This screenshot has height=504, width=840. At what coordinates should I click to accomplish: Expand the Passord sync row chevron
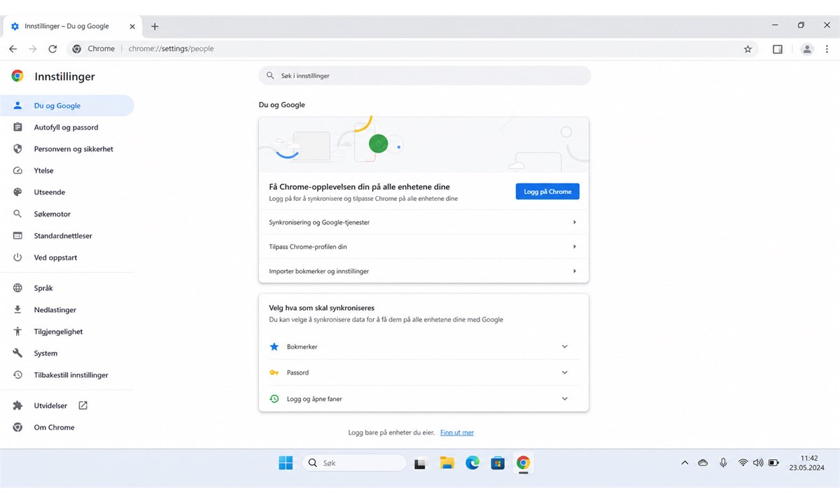click(x=565, y=372)
